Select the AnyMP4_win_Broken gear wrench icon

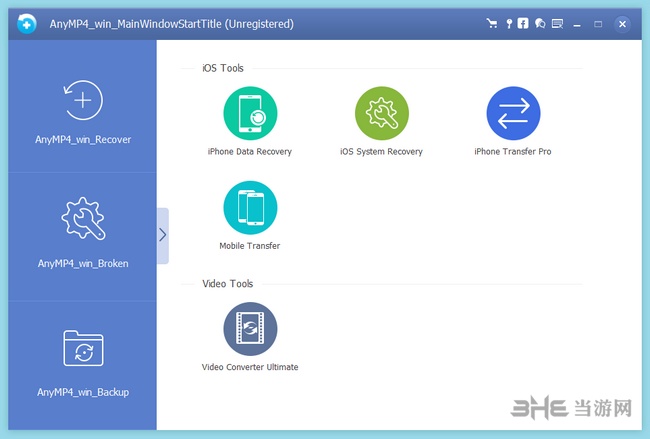(x=83, y=218)
